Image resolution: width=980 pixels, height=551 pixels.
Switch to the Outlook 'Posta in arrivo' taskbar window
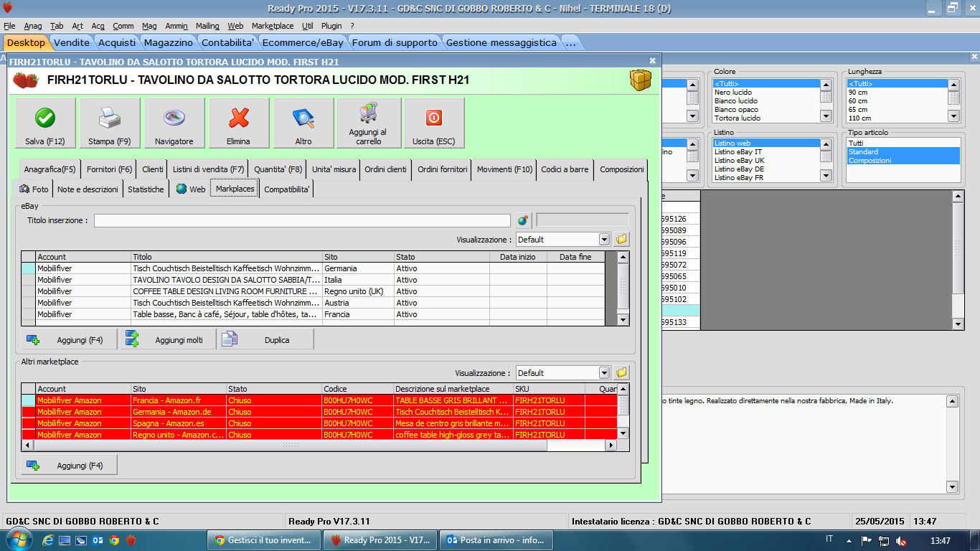tap(496, 540)
